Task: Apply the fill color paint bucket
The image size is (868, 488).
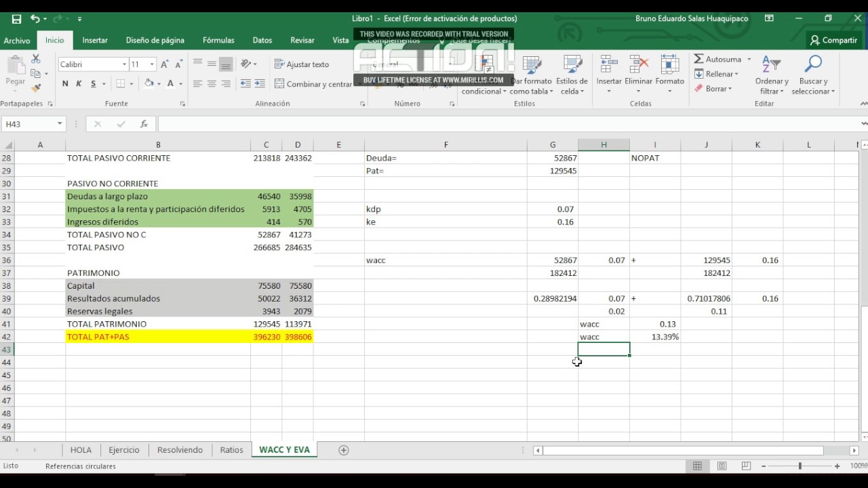Action: point(149,83)
